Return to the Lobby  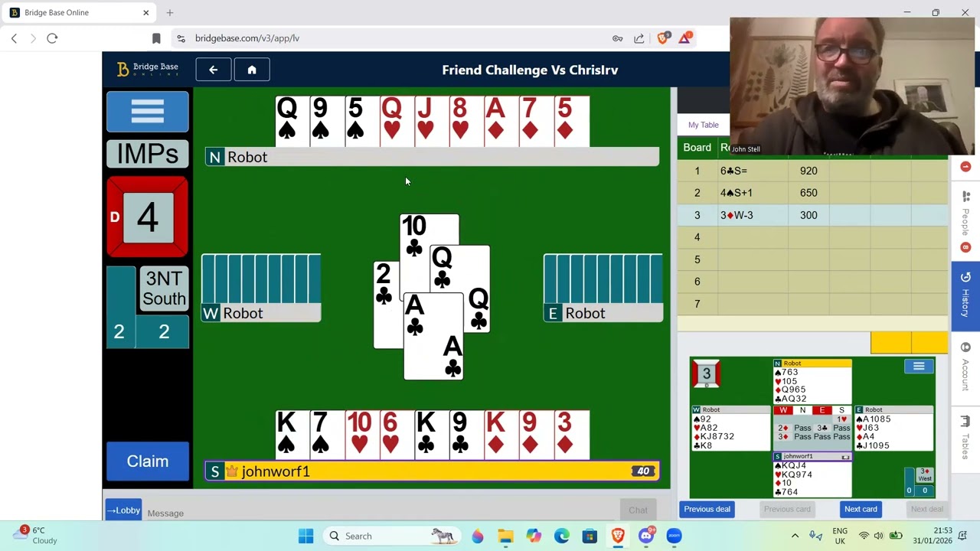tap(123, 510)
